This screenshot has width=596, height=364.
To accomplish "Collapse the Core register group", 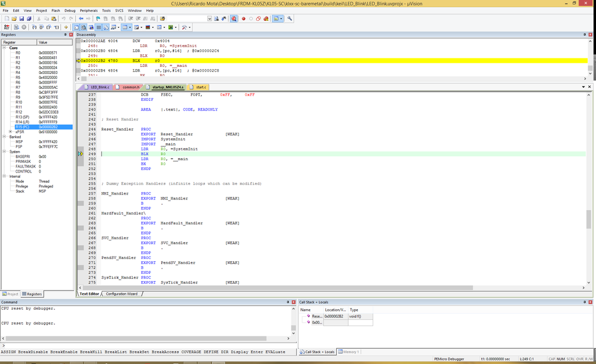I will click(5, 48).
